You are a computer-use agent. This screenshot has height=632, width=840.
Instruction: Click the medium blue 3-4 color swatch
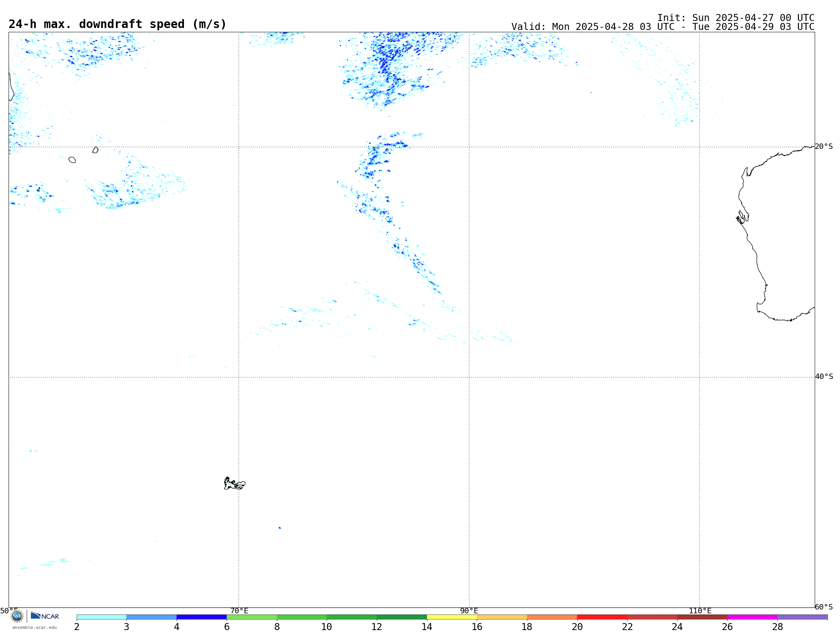tap(152, 617)
